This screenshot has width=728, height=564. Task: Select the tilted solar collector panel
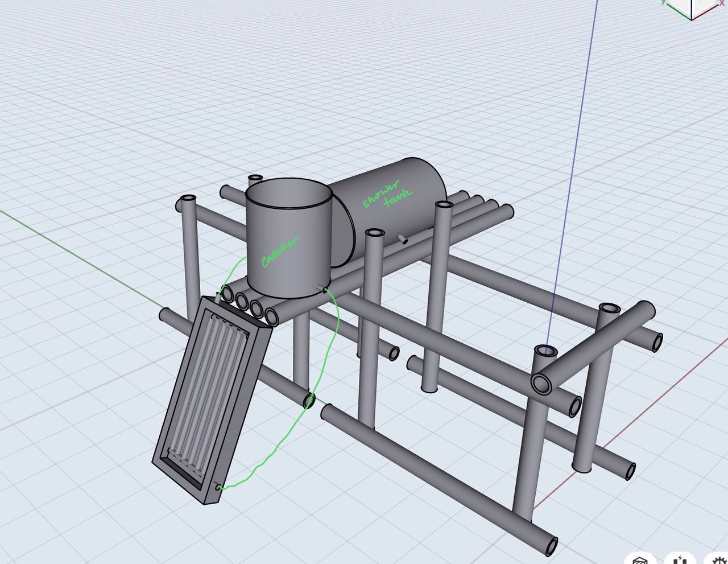(x=212, y=398)
